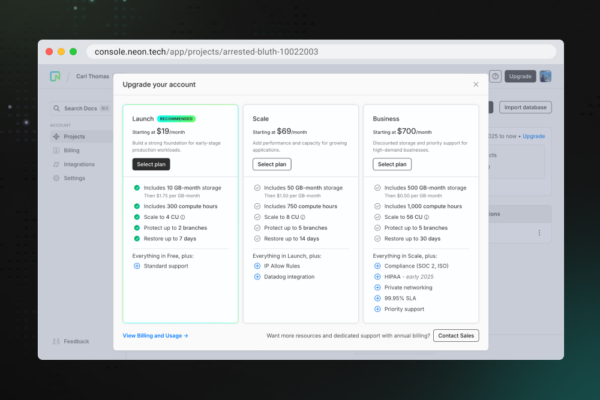Click the Billing sidebar icon
Viewport: 600px width, 400px height.
point(56,150)
